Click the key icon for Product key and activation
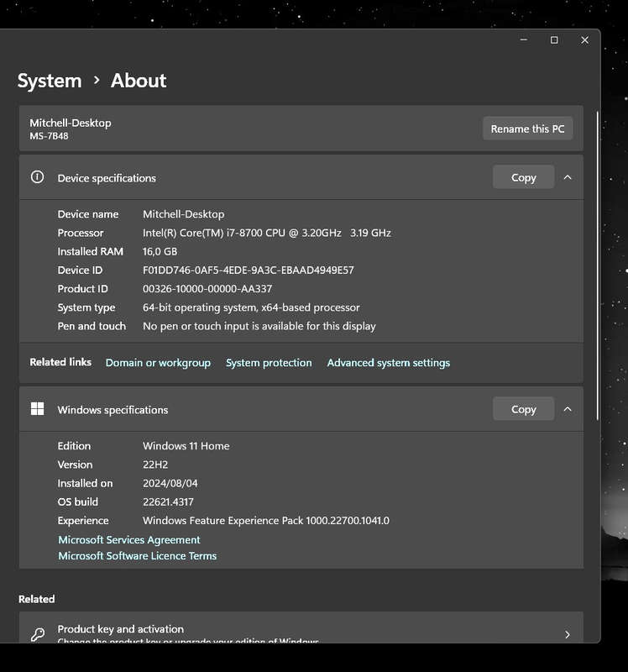This screenshot has width=628, height=672. click(38, 634)
